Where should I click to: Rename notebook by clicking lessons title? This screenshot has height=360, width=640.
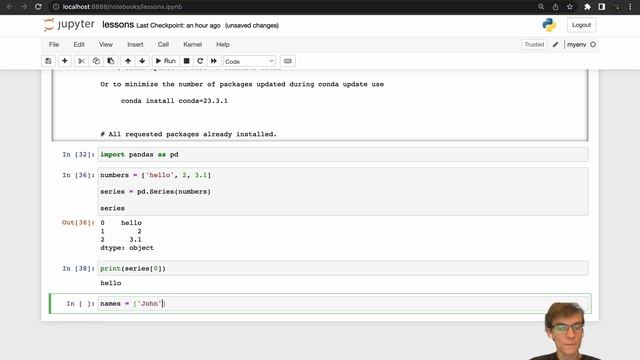(118, 25)
